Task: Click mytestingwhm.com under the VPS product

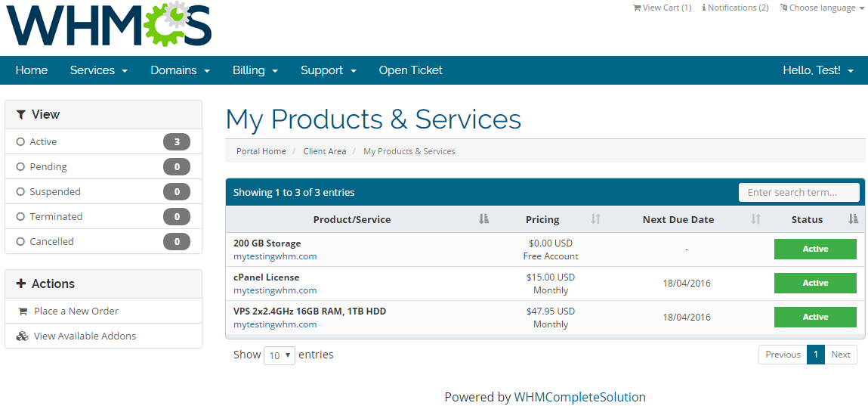Action: (275, 324)
